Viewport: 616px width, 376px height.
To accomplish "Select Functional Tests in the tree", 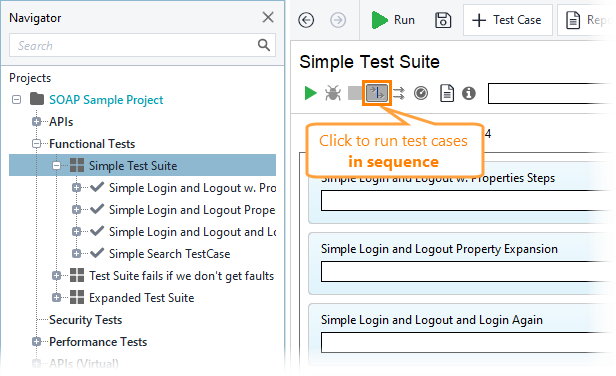I will pyautogui.click(x=92, y=144).
